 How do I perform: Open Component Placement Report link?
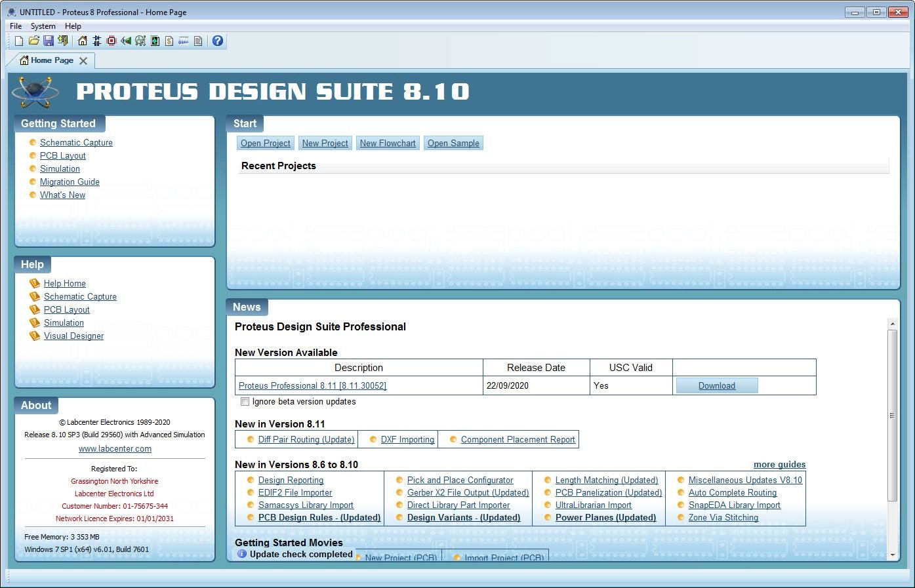coord(518,440)
